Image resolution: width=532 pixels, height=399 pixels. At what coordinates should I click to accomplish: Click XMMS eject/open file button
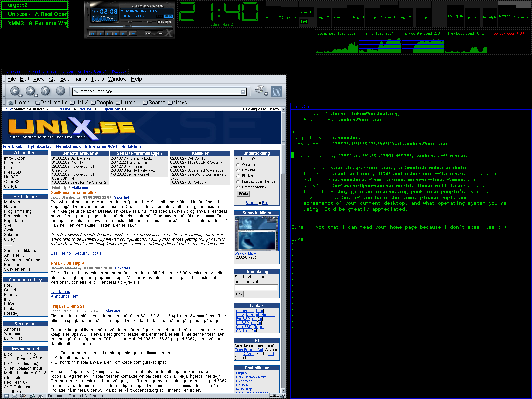coord(133,33)
